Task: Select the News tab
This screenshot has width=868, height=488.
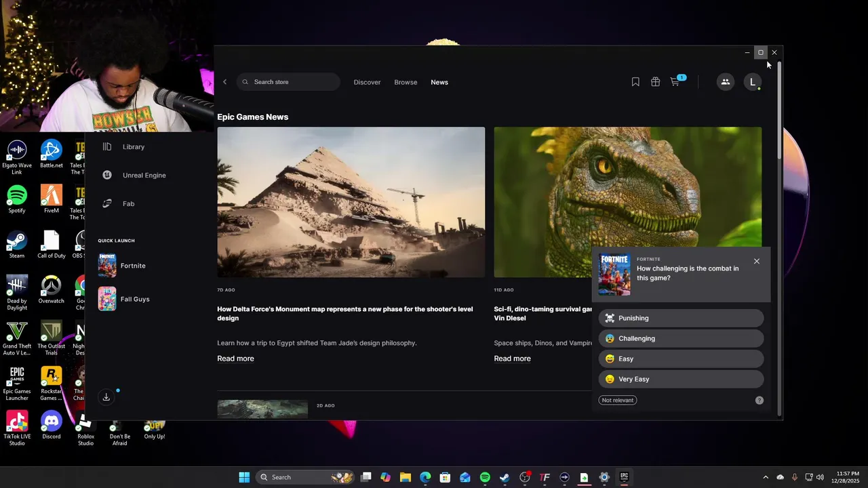Action: (x=439, y=82)
